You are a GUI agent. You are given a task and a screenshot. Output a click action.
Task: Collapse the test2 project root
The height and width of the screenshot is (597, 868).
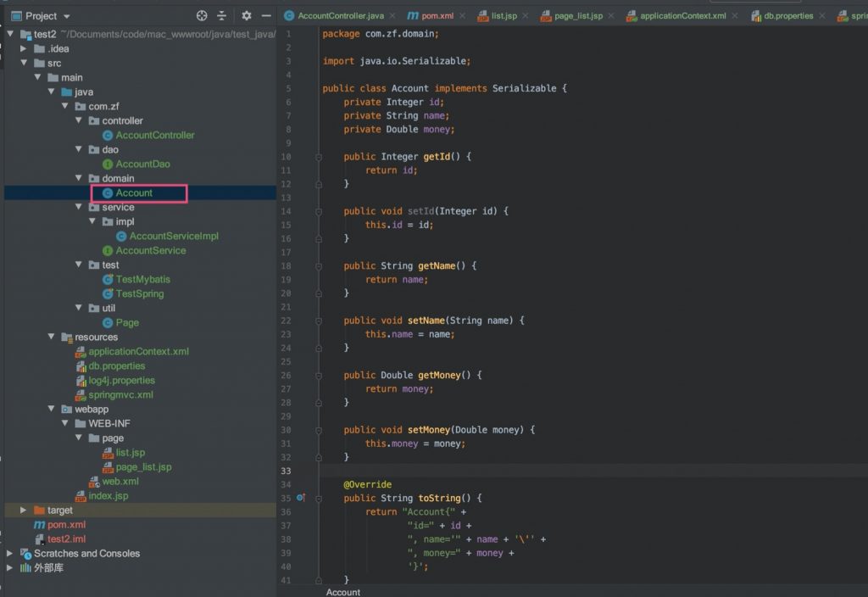coord(10,34)
